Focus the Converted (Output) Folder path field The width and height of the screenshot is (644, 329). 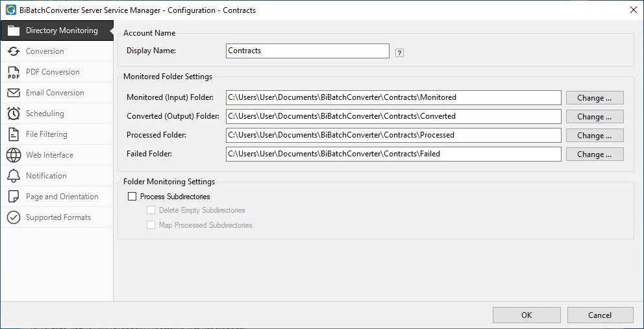[393, 117]
